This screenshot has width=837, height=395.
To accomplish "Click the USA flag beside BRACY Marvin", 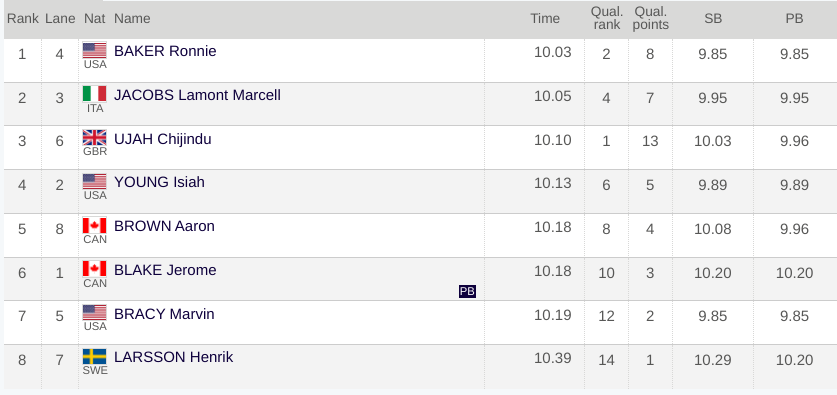I will click(x=94, y=312).
